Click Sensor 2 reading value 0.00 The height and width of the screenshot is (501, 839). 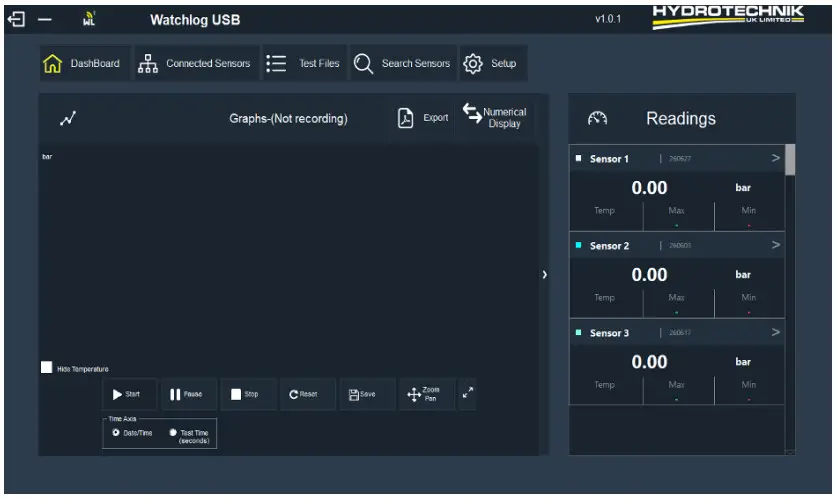click(x=649, y=275)
